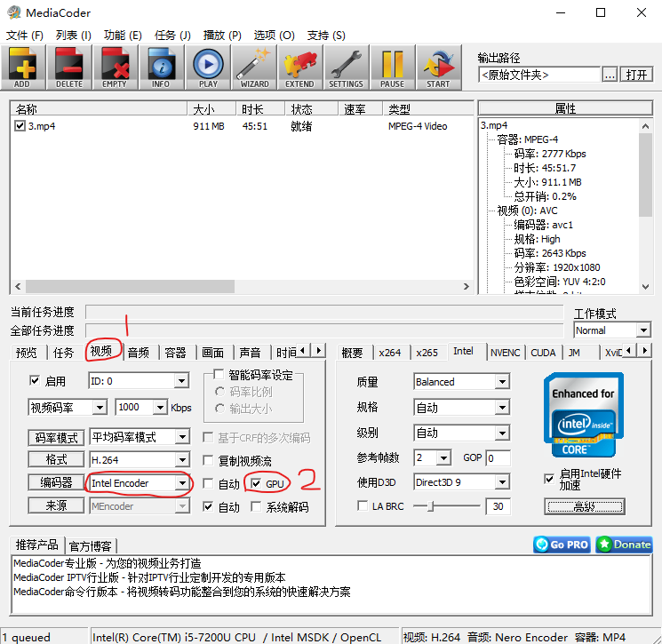Viewport: 662px width, 644px height.
Task: Click the 当前任务进度 progress bar
Action: coord(324,312)
